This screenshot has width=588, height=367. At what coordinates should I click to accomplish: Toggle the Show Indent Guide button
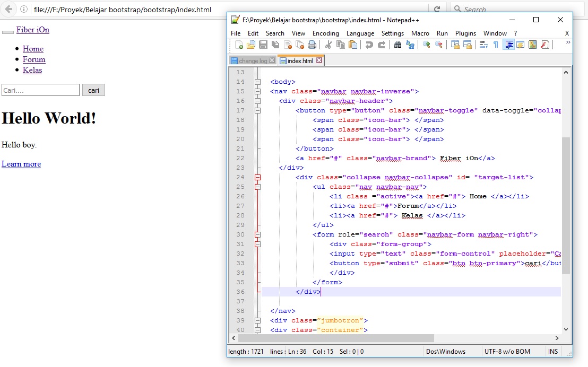[x=508, y=45]
